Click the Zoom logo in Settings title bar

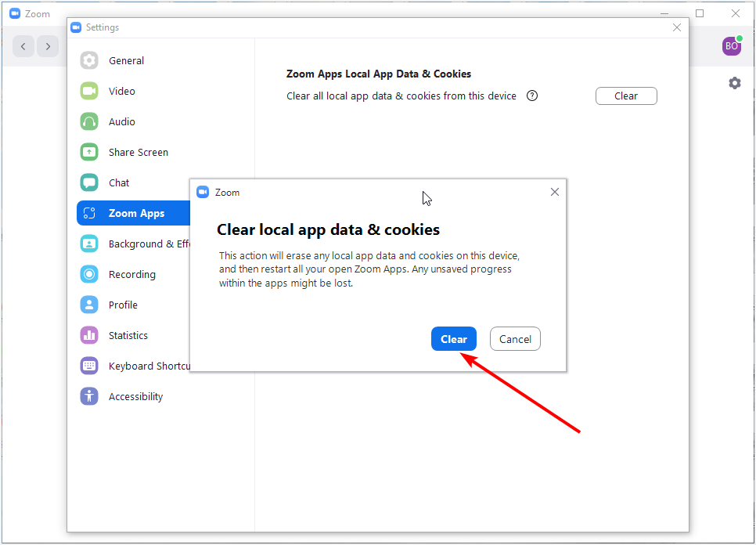coord(76,27)
